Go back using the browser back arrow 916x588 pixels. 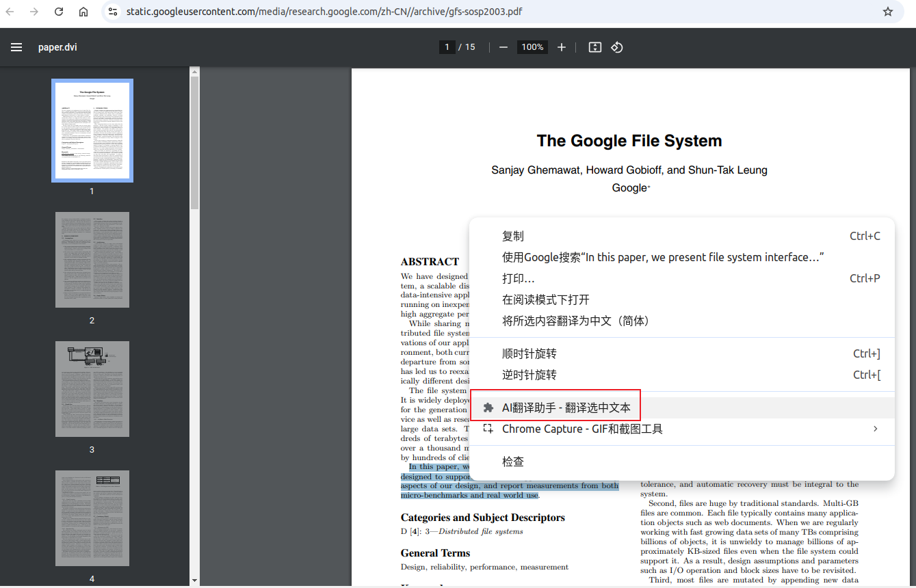click(x=10, y=12)
